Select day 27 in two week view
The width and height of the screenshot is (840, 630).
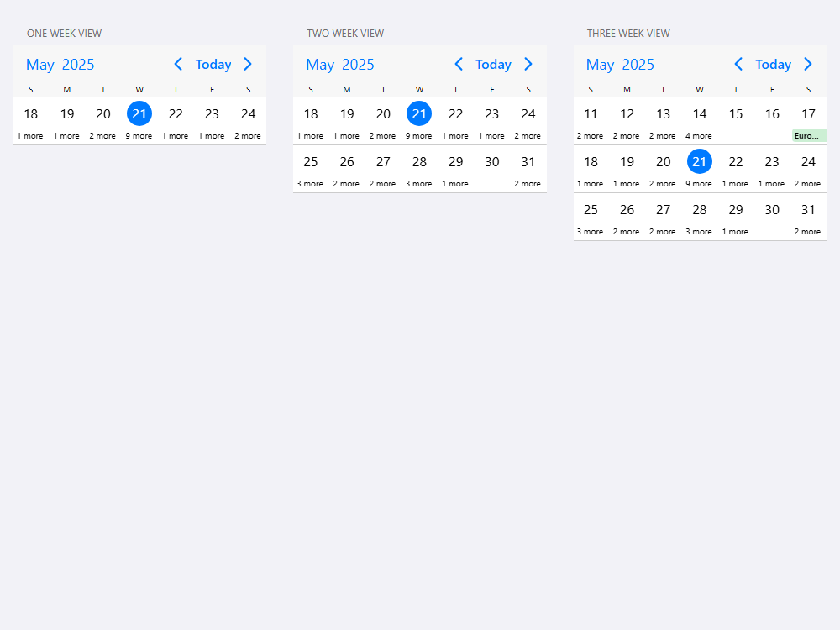click(x=383, y=162)
